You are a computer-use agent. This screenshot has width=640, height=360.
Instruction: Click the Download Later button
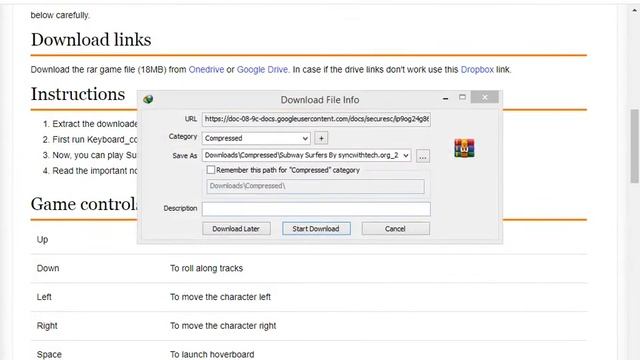[x=236, y=229]
